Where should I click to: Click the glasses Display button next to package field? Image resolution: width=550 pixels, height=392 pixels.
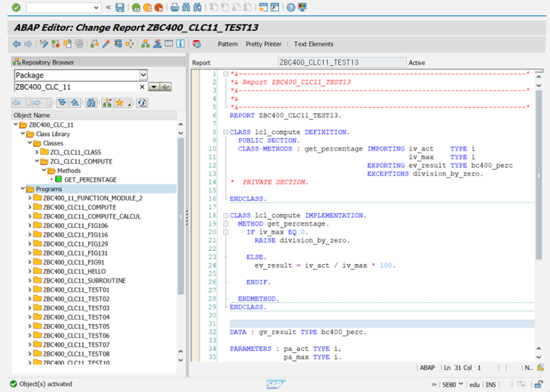click(166, 87)
